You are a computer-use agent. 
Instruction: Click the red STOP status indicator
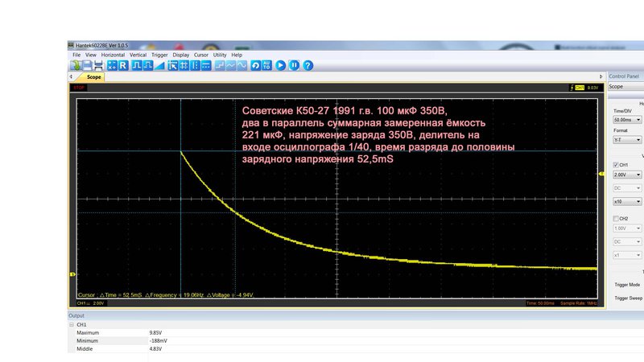[79, 88]
